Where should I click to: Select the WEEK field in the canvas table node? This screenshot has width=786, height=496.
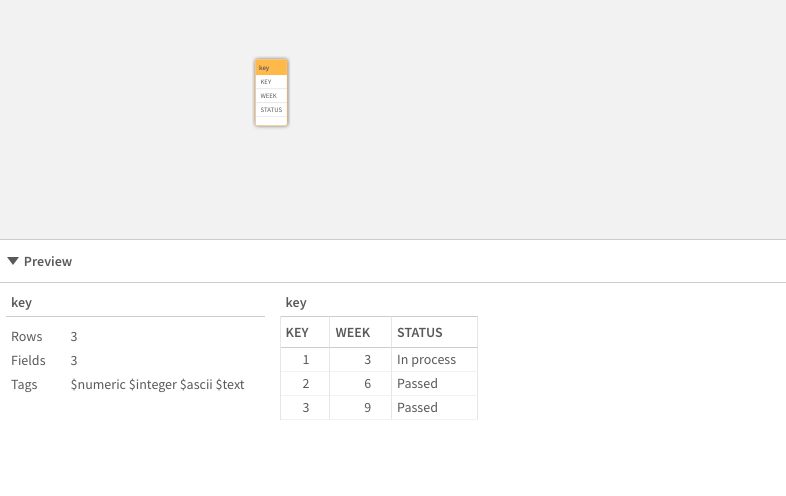click(x=271, y=96)
